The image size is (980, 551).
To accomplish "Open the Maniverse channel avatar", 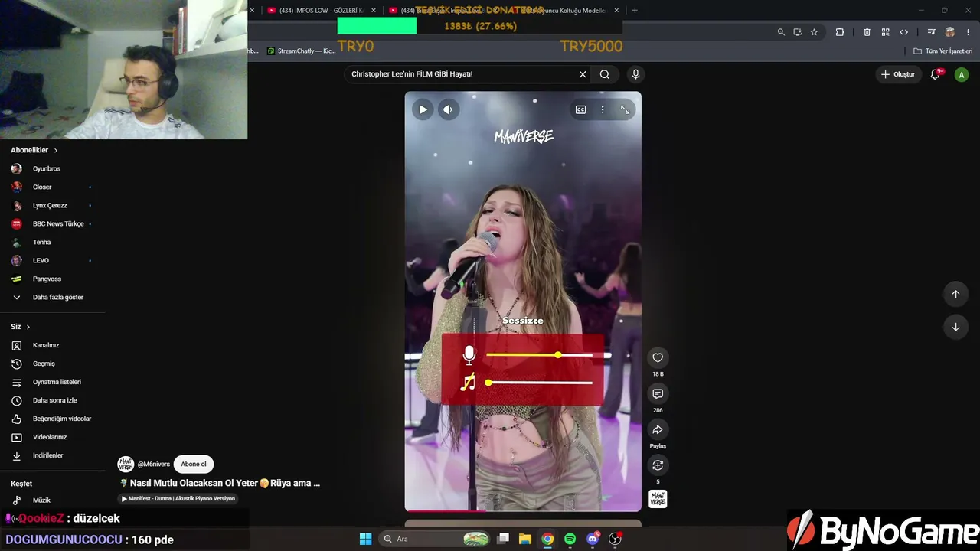I will [126, 464].
